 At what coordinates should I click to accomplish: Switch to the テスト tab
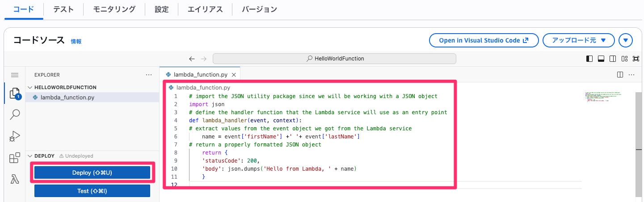pyautogui.click(x=63, y=9)
